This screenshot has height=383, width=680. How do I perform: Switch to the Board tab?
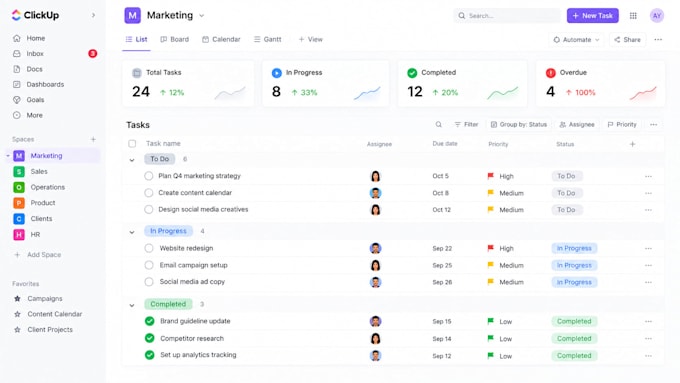point(175,39)
